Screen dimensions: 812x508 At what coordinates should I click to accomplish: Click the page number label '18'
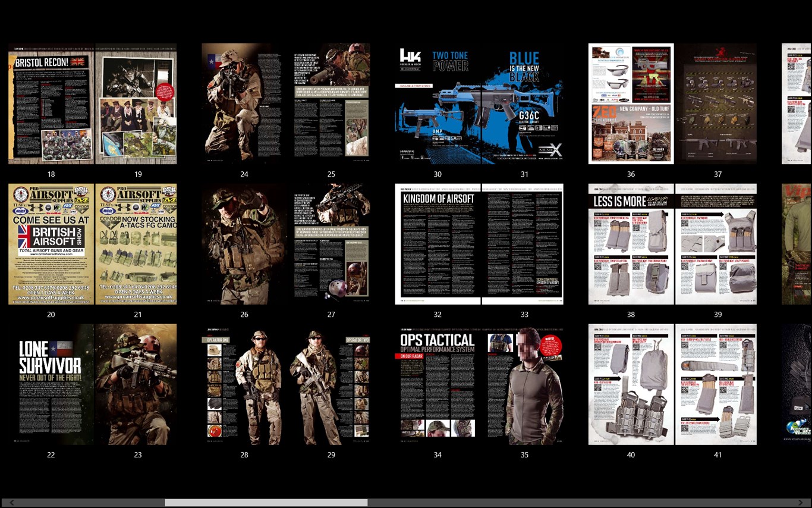51,174
